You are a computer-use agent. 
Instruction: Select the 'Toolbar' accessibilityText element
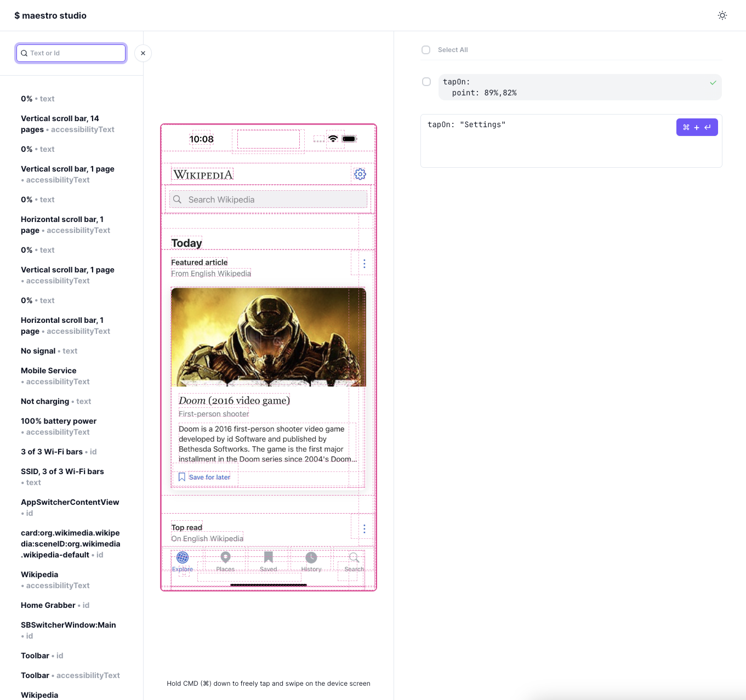pos(70,675)
